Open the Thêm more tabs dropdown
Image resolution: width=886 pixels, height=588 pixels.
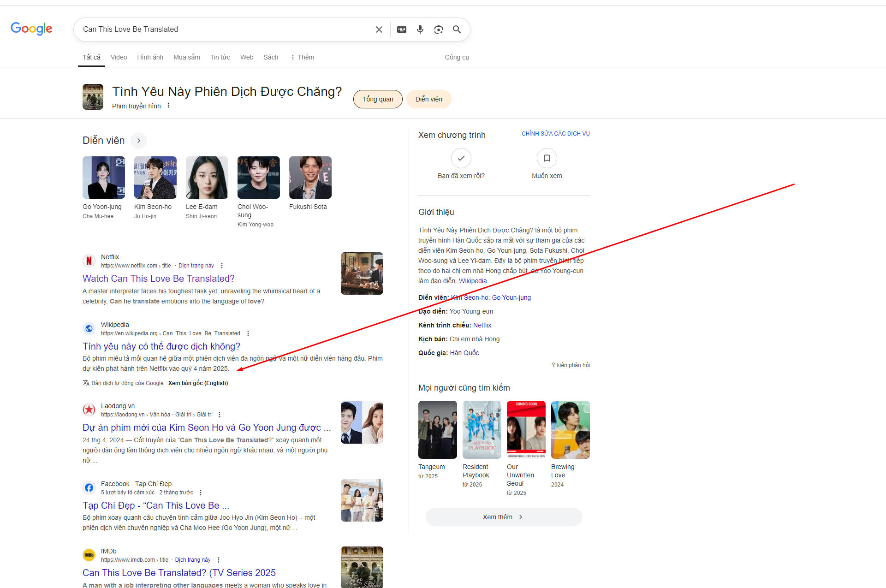pos(302,57)
